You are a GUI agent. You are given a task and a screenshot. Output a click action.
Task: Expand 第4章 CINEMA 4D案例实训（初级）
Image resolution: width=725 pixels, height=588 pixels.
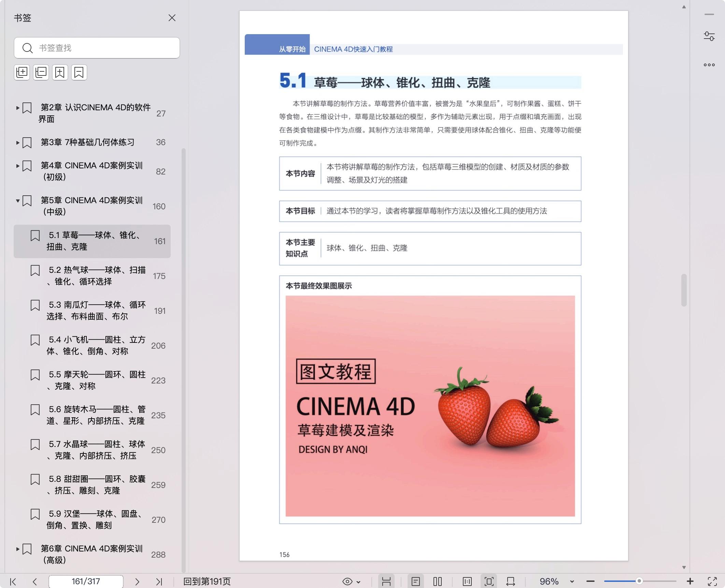pyautogui.click(x=17, y=166)
